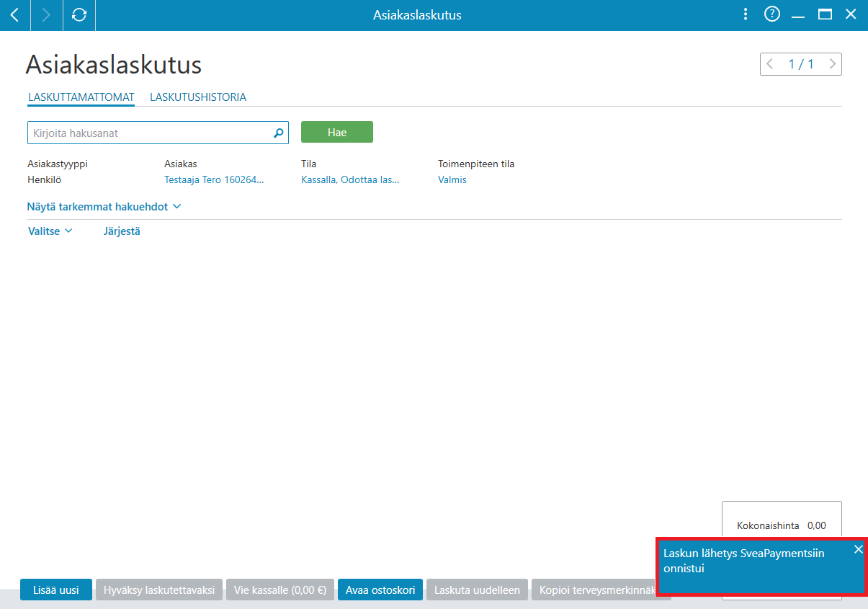
Task: Close the Asiakaslaskutus window
Action: [851, 14]
